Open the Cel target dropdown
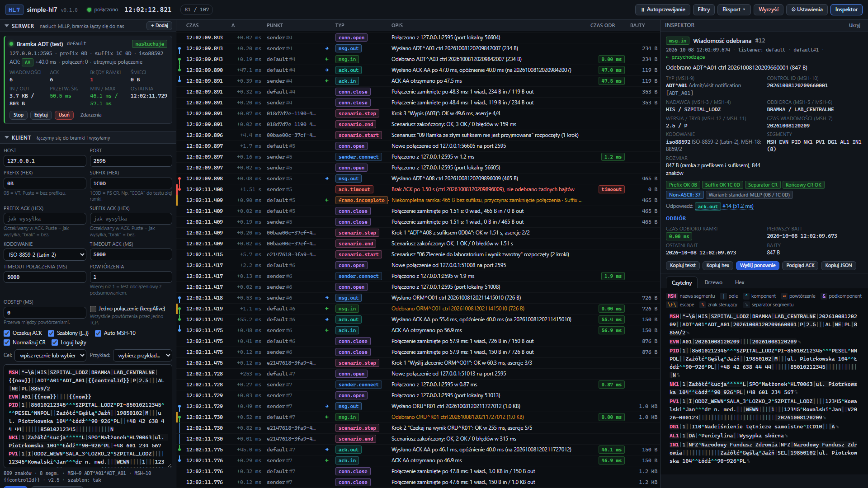Image resolution: width=868 pixels, height=488 pixels. [50, 356]
